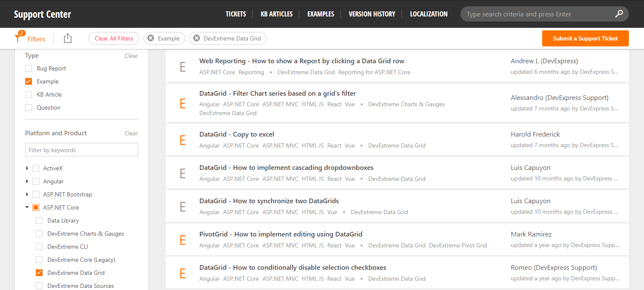Open the Filters funnel icon
This screenshot has height=290, width=644.
[18, 38]
